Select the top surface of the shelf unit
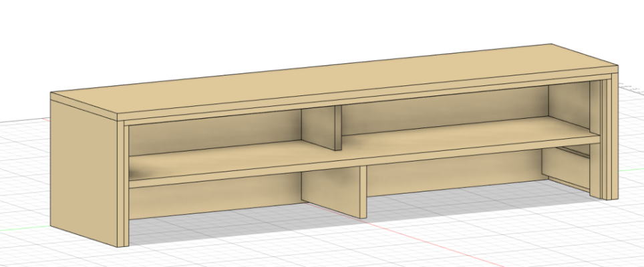Screen dimensions: 644x267 coord(333,78)
